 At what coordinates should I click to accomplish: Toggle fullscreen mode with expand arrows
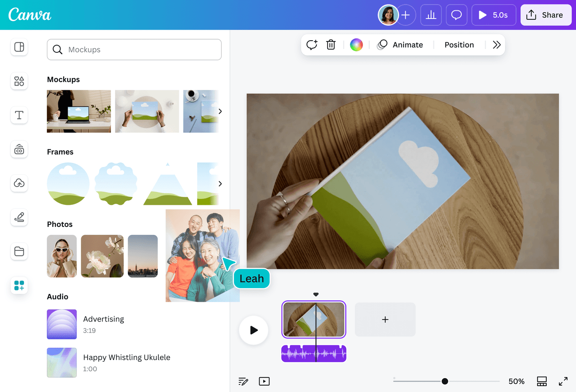click(563, 382)
